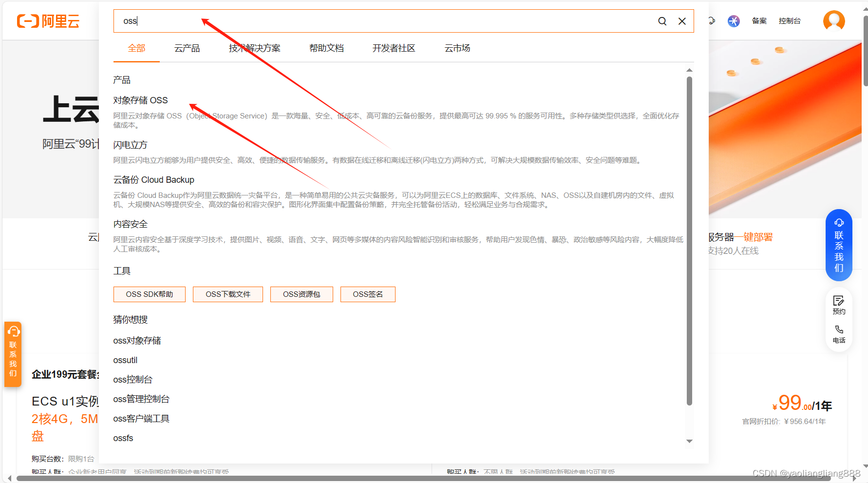Open the 控制台 console link
Image resolution: width=868 pixels, height=483 pixels.
pyautogui.click(x=790, y=21)
